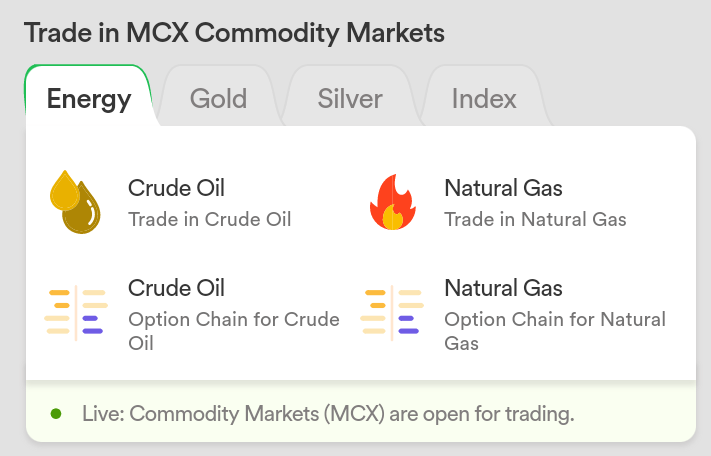Select the Energy tab
711x456 pixels.
pos(89,98)
